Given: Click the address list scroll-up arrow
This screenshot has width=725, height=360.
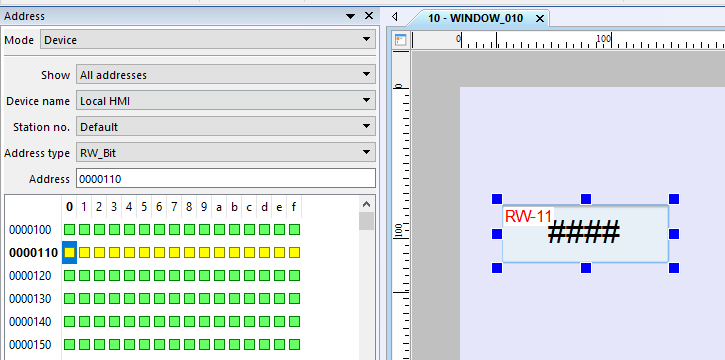Looking at the screenshot, I should coord(366,204).
